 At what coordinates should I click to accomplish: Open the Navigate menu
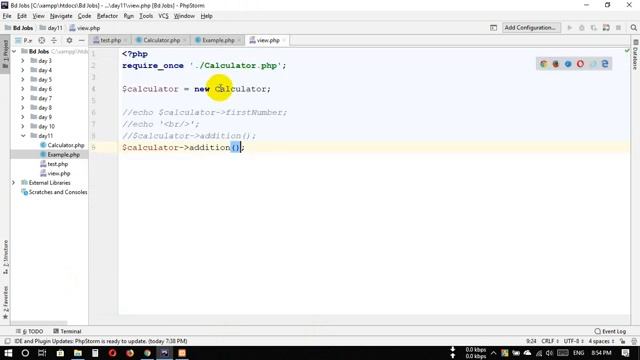tap(61, 16)
